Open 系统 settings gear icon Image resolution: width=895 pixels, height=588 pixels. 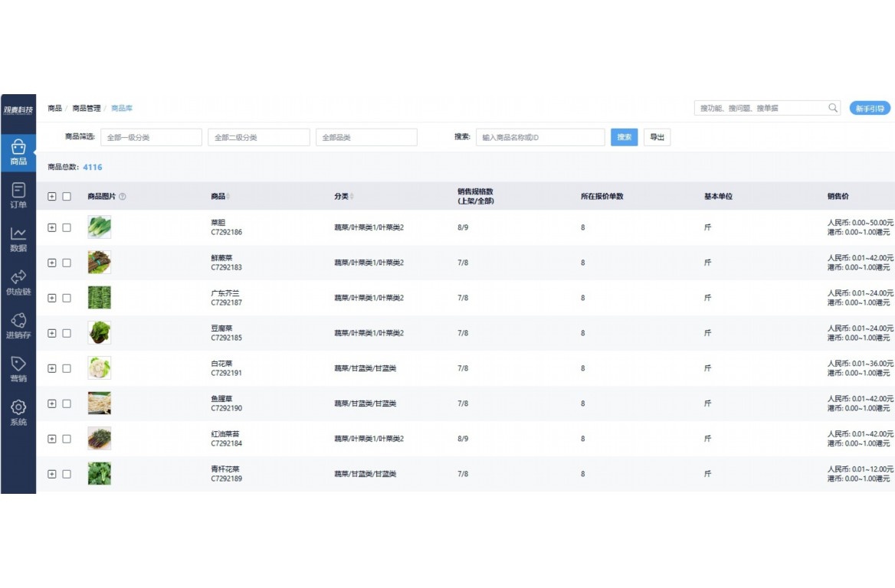(x=18, y=412)
